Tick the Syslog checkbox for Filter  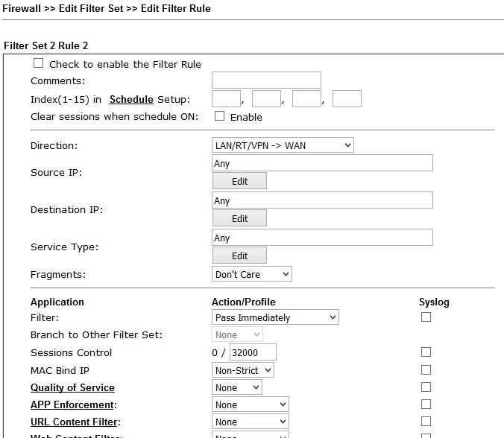coord(426,317)
